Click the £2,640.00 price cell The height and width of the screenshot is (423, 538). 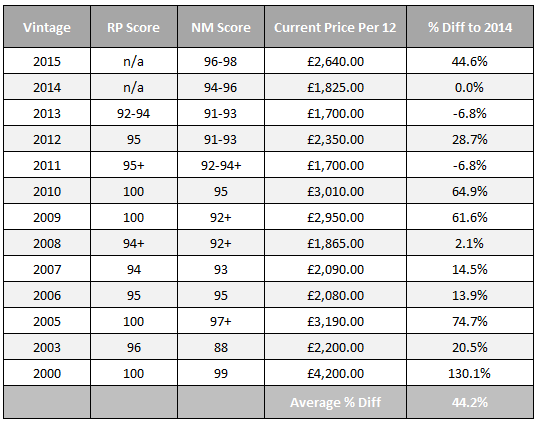[x=336, y=61]
